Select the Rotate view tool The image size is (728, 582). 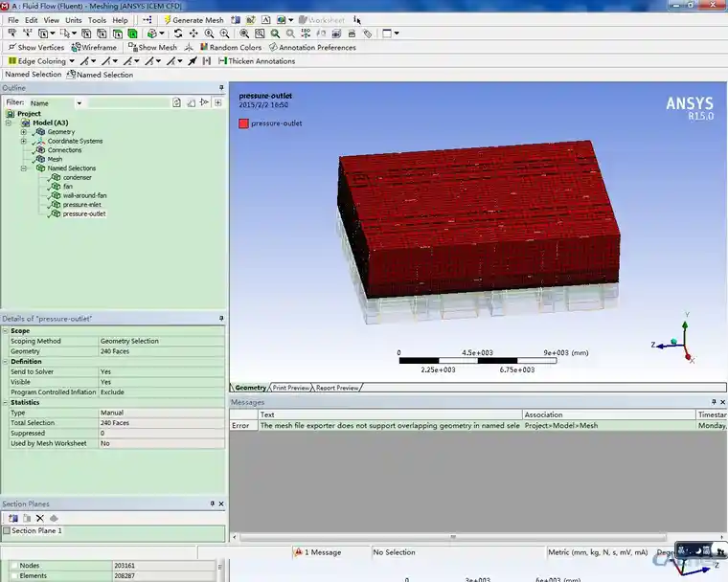pos(178,34)
